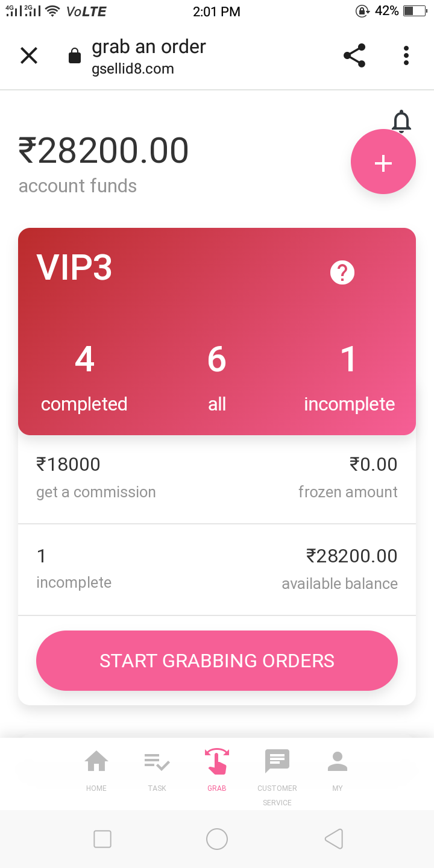Tap Android back navigation button

tap(333, 838)
